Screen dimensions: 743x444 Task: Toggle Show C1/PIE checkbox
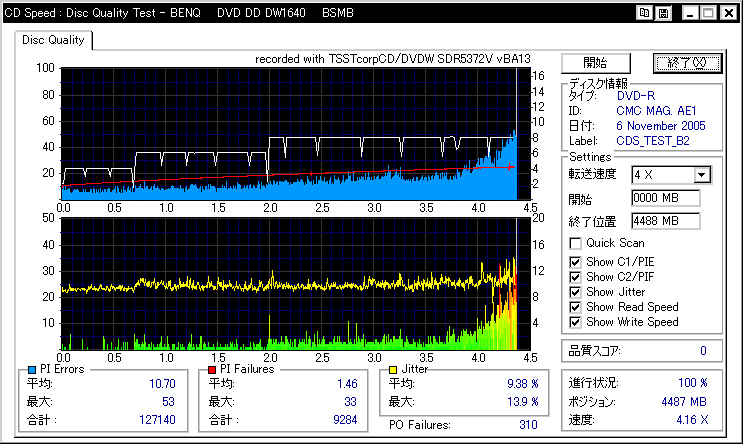[x=575, y=262]
